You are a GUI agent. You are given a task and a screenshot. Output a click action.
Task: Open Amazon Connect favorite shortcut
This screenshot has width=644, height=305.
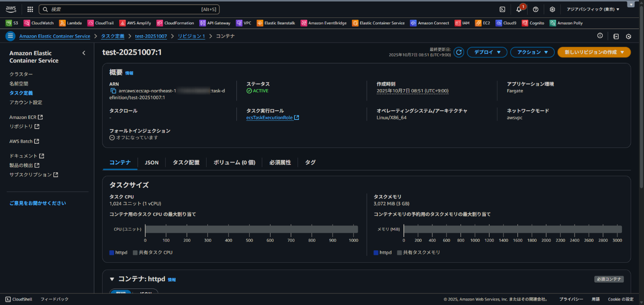tap(430, 23)
